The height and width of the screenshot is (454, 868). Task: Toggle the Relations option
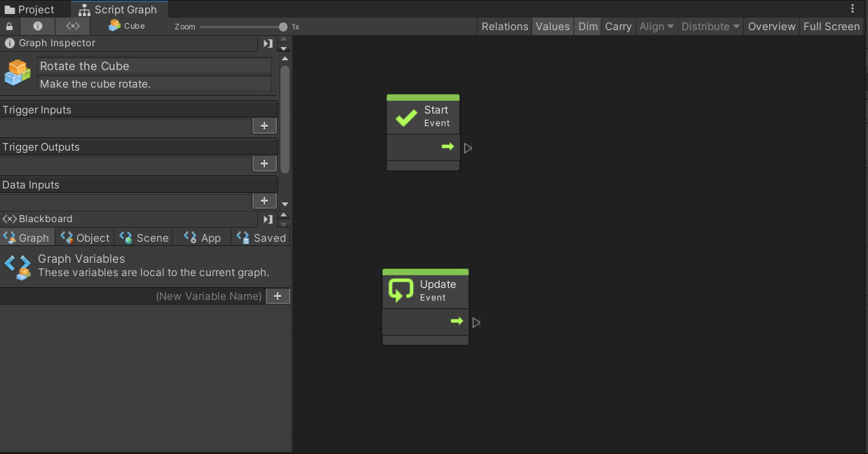(505, 27)
